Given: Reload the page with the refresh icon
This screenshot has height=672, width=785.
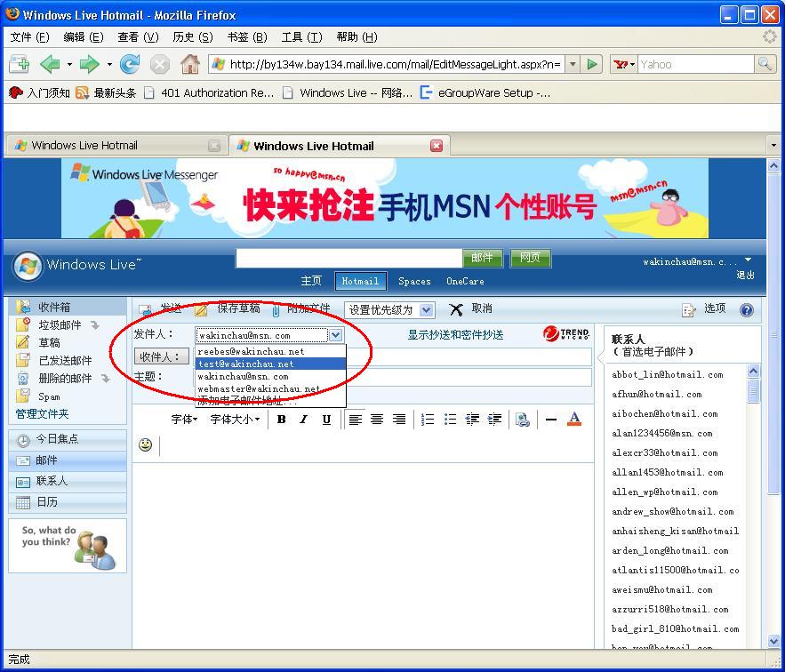Looking at the screenshot, I should [130, 64].
